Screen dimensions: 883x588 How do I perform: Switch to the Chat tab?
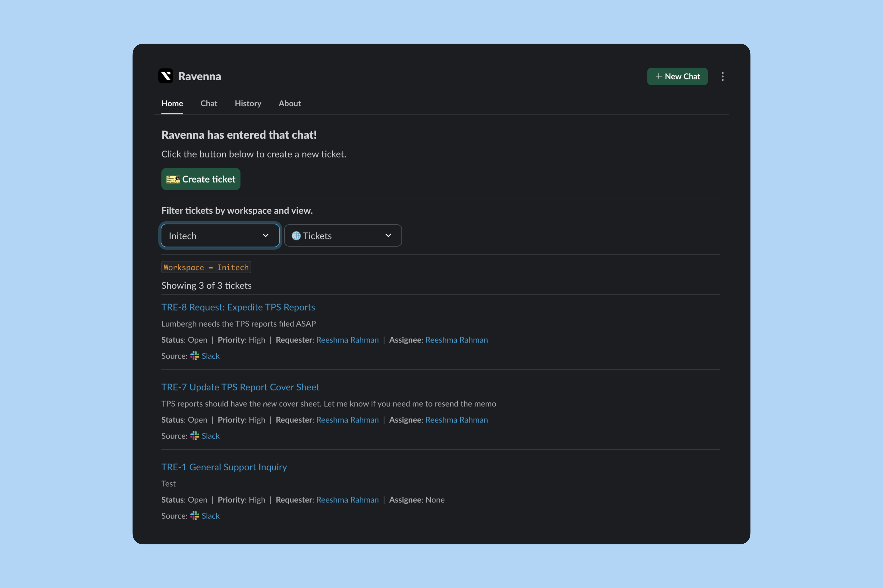pyautogui.click(x=208, y=103)
